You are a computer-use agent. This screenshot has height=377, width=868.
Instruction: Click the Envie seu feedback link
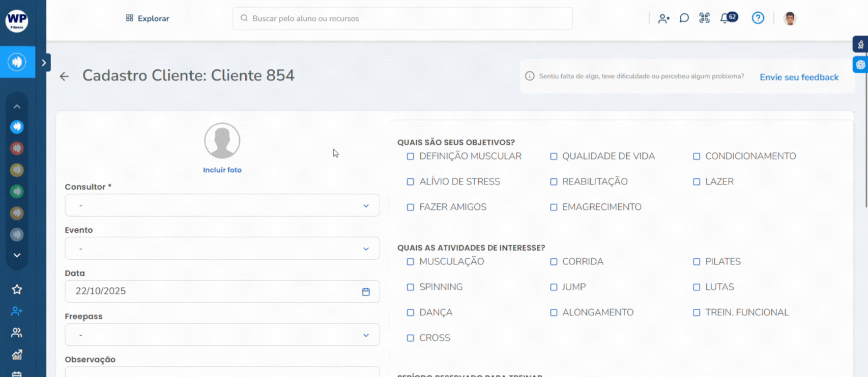pyautogui.click(x=799, y=77)
